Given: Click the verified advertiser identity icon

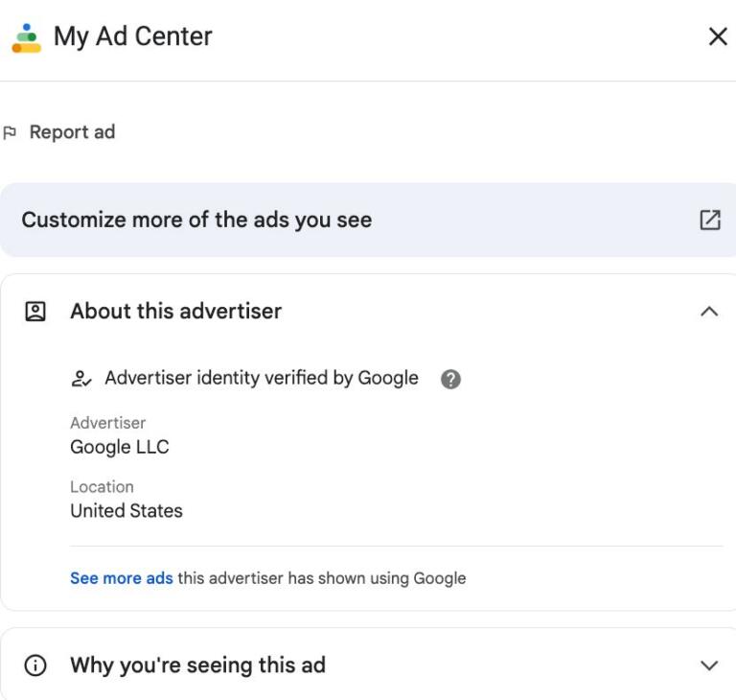Looking at the screenshot, I should point(81,379).
